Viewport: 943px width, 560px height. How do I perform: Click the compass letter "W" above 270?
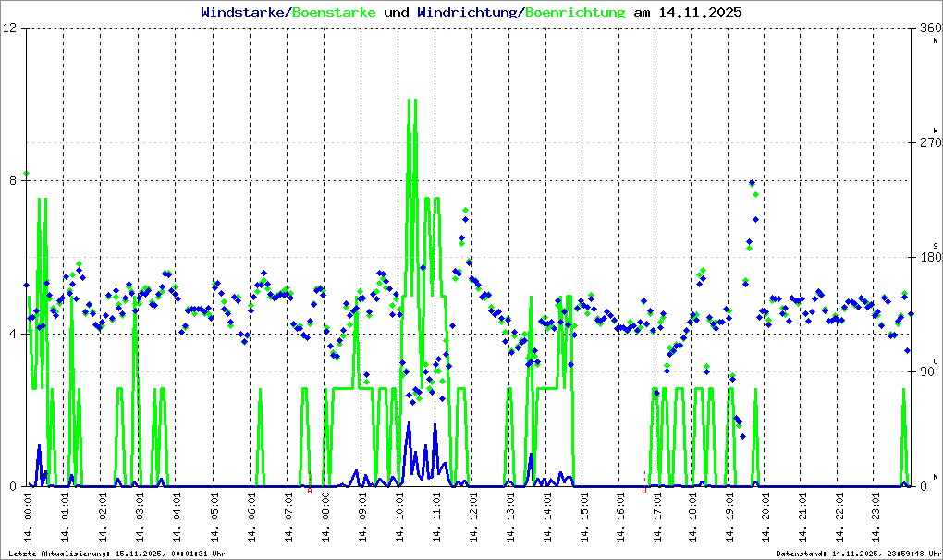[x=936, y=129]
